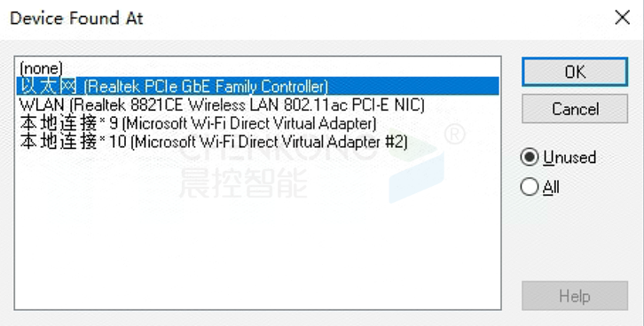Viewport: 644px width, 326px height.
Task: Select 以太网 Realtek PCIe GbE Family Controller
Action: [257, 86]
